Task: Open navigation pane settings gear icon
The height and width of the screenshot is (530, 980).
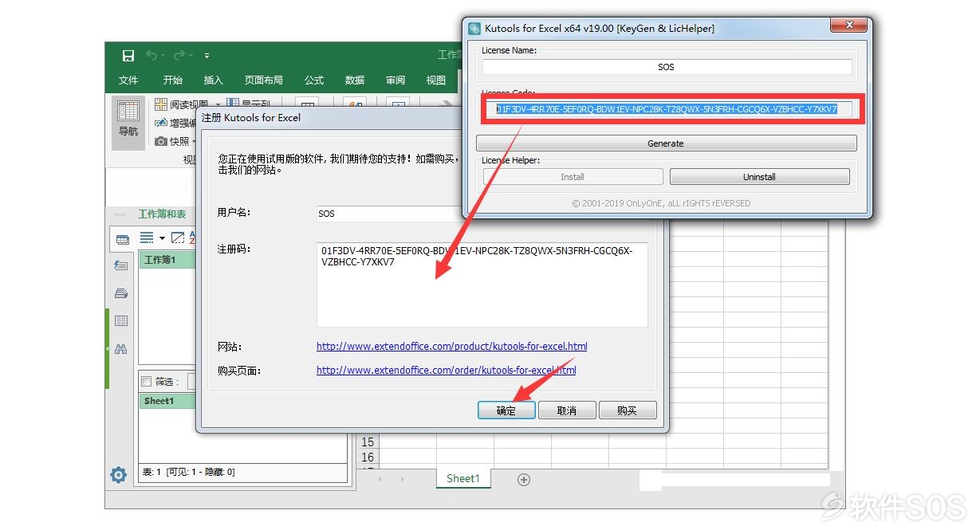Action: tap(119, 475)
